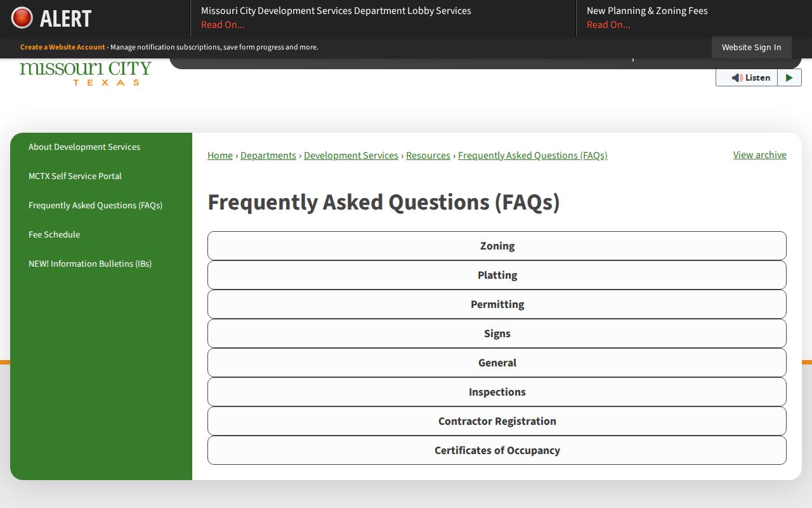Expand the General FAQ section
The height and width of the screenshot is (508, 812).
[497, 363]
